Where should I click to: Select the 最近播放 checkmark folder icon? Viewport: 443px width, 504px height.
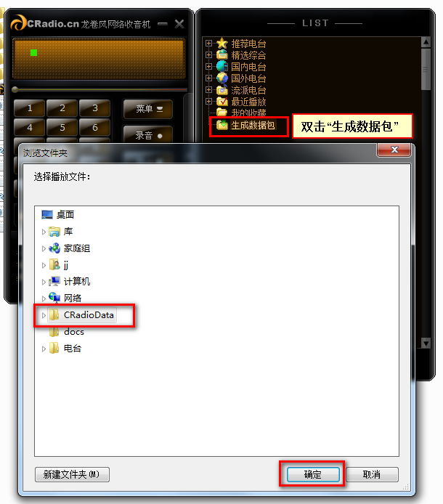(221, 101)
